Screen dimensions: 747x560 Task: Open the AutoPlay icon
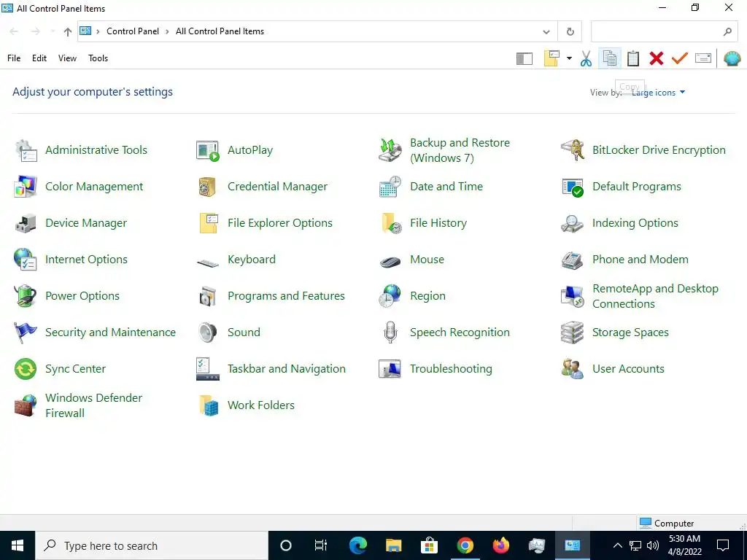click(x=208, y=150)
